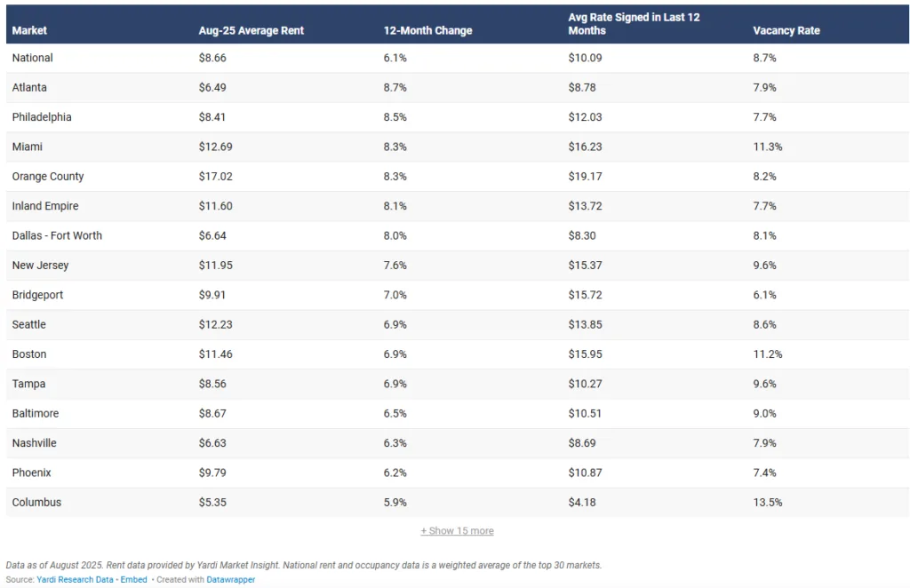Screen dimensions: 910x588
Task: Click the Embed link
Action: click(x=133, y=580)
